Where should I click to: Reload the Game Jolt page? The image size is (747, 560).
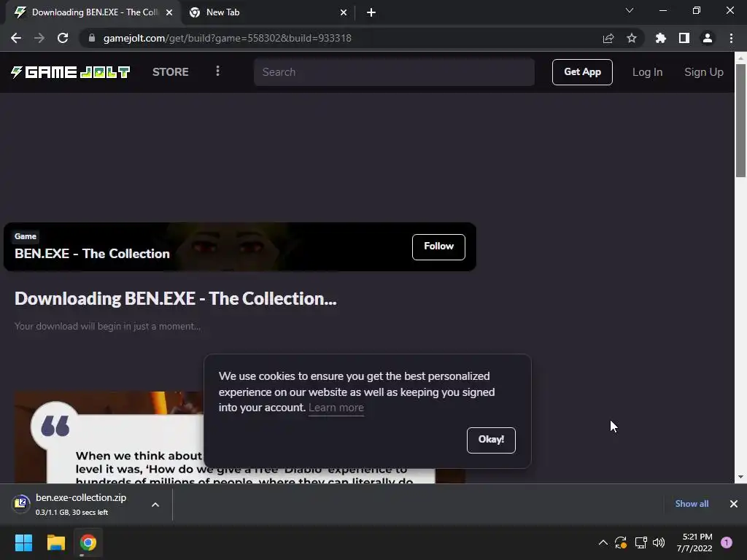point(63,38)
